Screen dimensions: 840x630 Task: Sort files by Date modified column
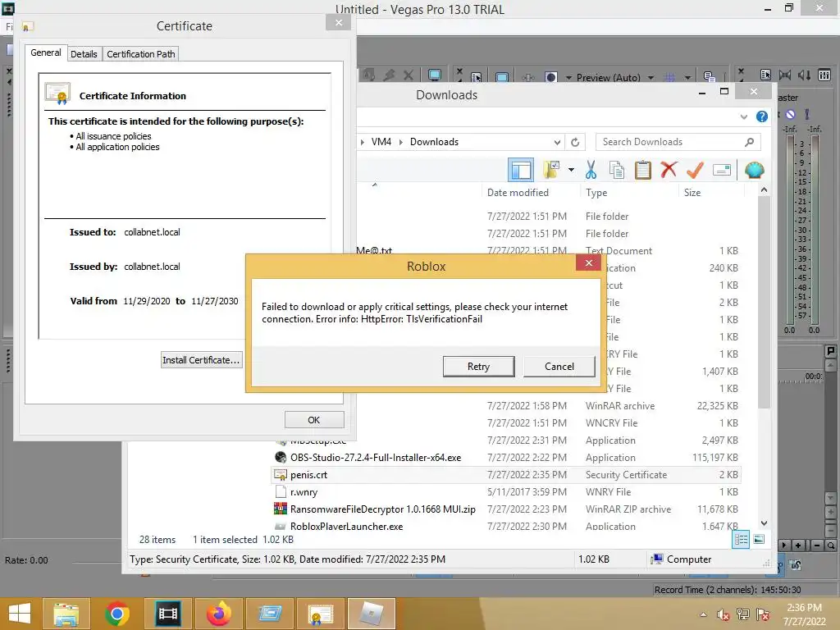(x=518, y=192)
